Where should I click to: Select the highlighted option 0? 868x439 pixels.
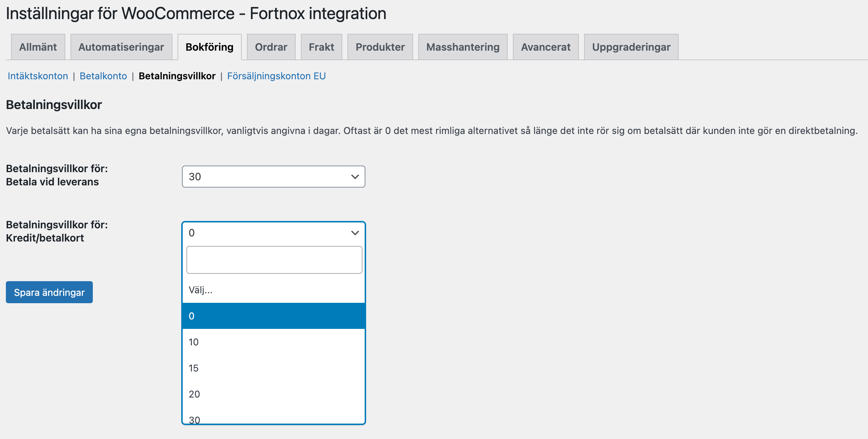(x=273, y=316)
